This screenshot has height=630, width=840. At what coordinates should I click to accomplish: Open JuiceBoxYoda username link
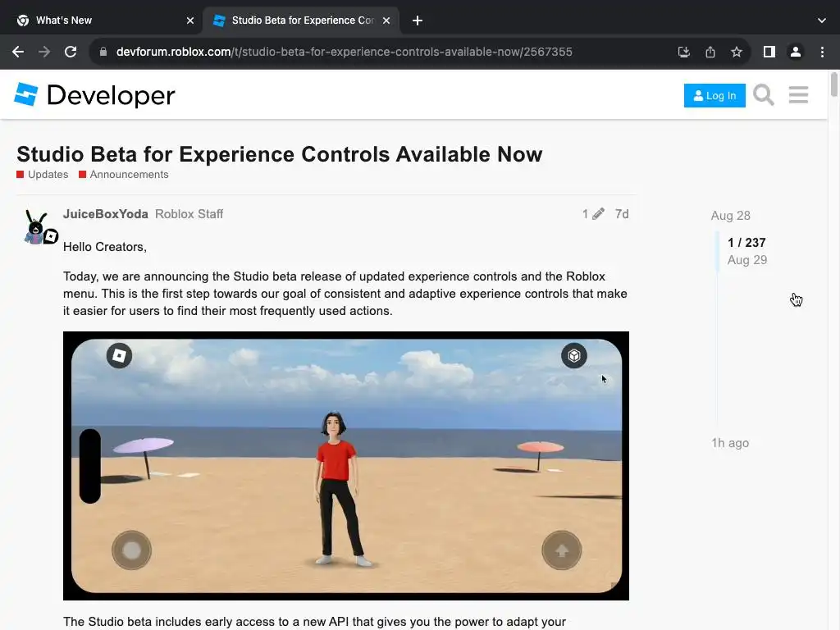coord(106,214)
